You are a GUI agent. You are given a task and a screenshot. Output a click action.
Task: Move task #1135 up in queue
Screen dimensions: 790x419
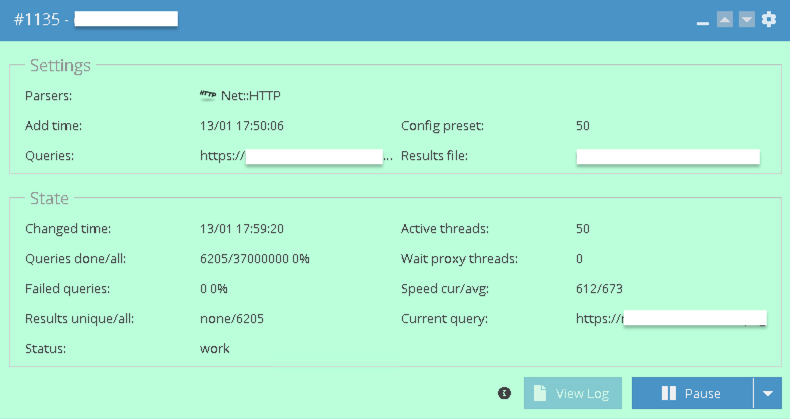point(725,20)
